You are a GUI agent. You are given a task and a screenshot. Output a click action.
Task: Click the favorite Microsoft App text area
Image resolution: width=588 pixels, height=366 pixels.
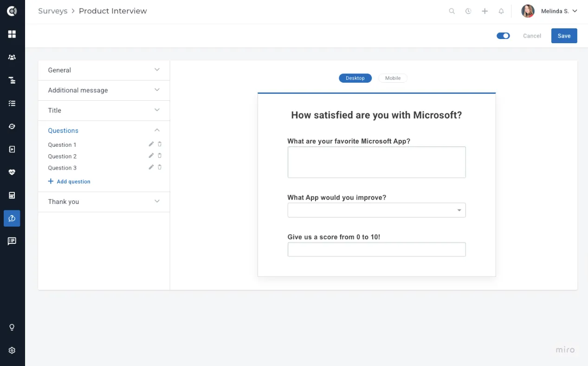[376, 162]
